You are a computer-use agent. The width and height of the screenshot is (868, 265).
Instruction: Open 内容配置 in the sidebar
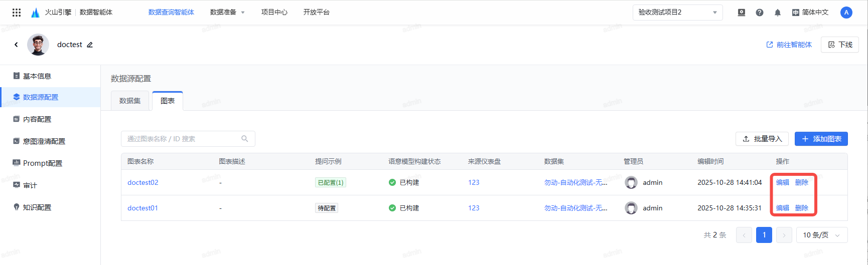[x=37, y=119]
